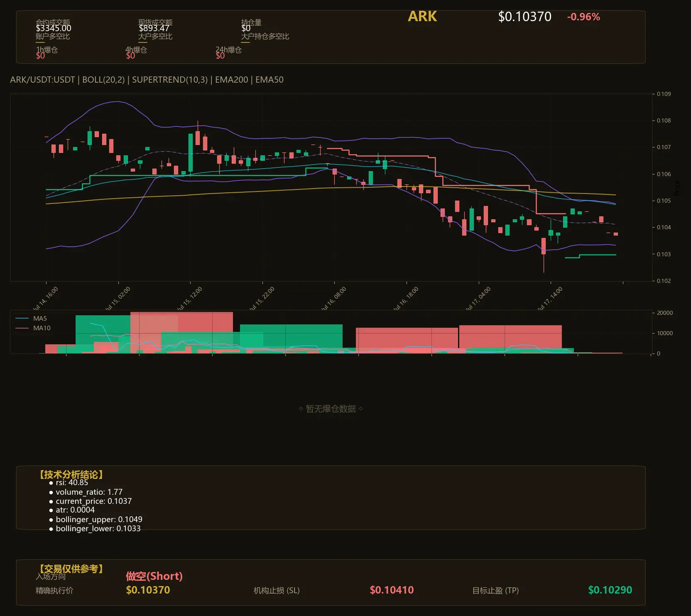Click the Jul 15, 02:00 time label

118,299
